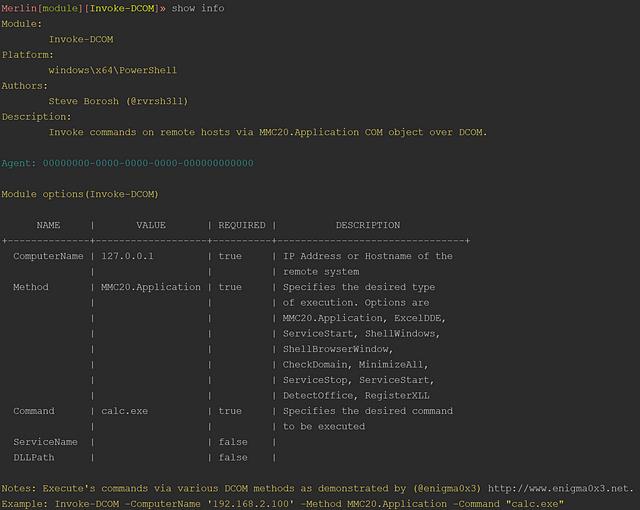This screenshot has width=640, height=510.
Task: Click 'Specifies the desired command' text
Action: click(x=368, y=411)
